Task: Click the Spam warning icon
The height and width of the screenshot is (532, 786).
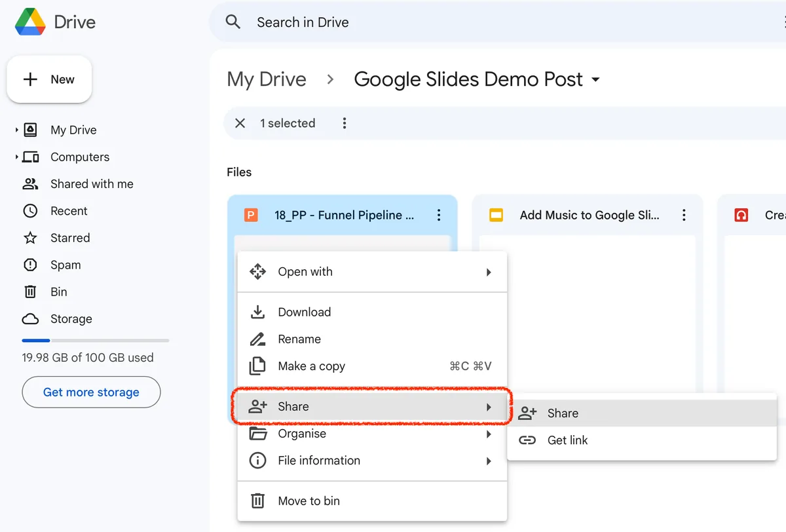Action: click(30, 265)
